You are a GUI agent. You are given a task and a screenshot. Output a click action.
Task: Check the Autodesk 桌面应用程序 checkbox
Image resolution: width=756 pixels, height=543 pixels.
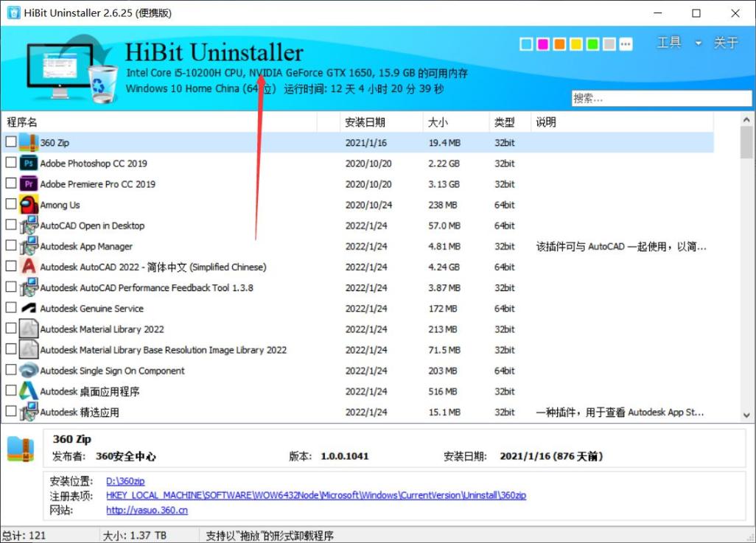coord(10,390)
